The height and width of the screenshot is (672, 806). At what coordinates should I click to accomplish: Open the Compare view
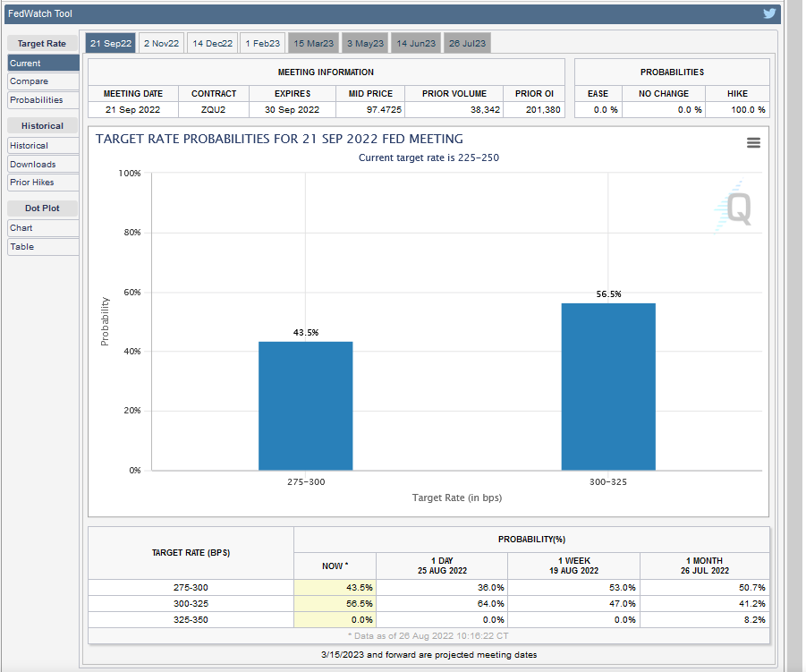[43, 81]
